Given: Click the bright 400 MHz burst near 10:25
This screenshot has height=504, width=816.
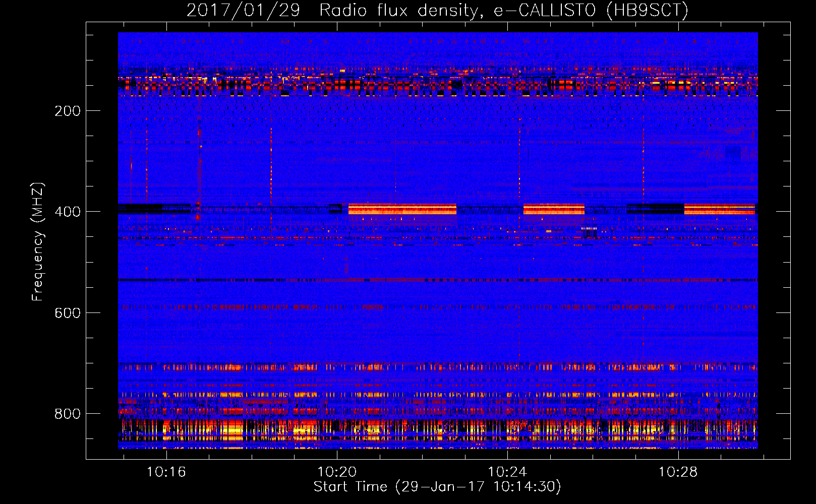Looking at the screenshot, I should click(x=554, y=209).
